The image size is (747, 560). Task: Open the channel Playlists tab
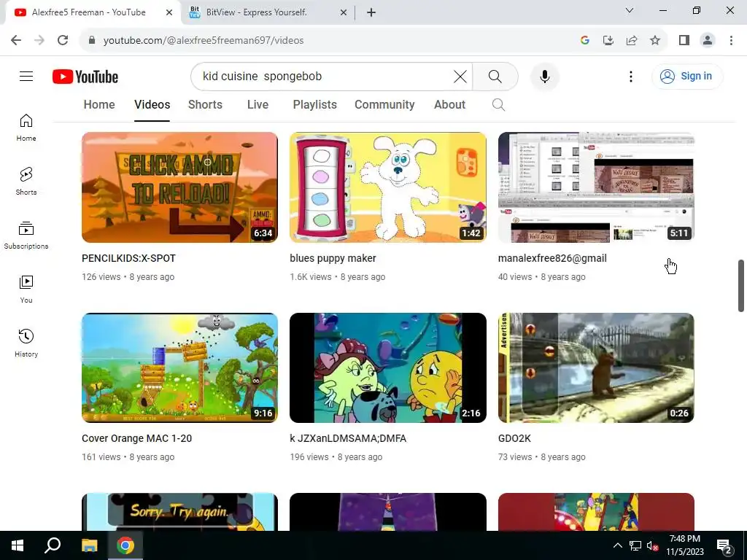[315, 105]
